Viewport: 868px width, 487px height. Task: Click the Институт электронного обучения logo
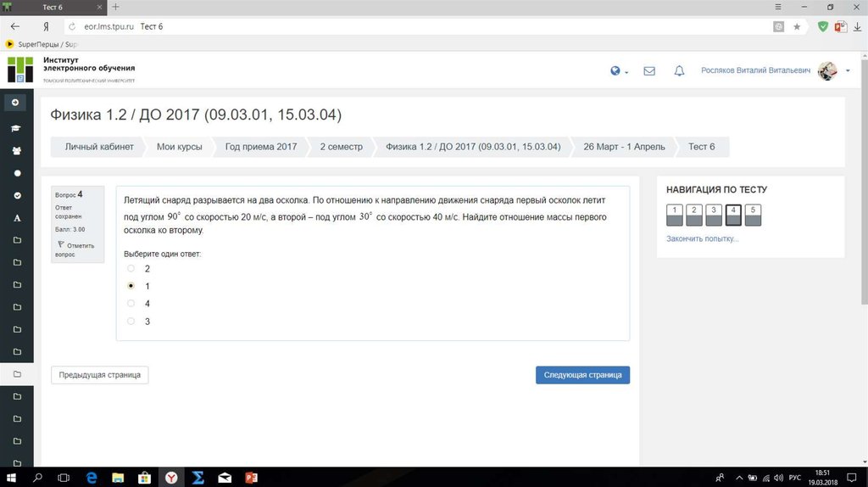click(71, 70)
